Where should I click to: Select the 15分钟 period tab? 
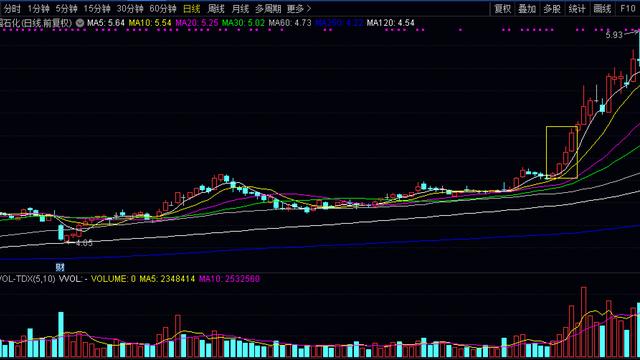point(97,9)
